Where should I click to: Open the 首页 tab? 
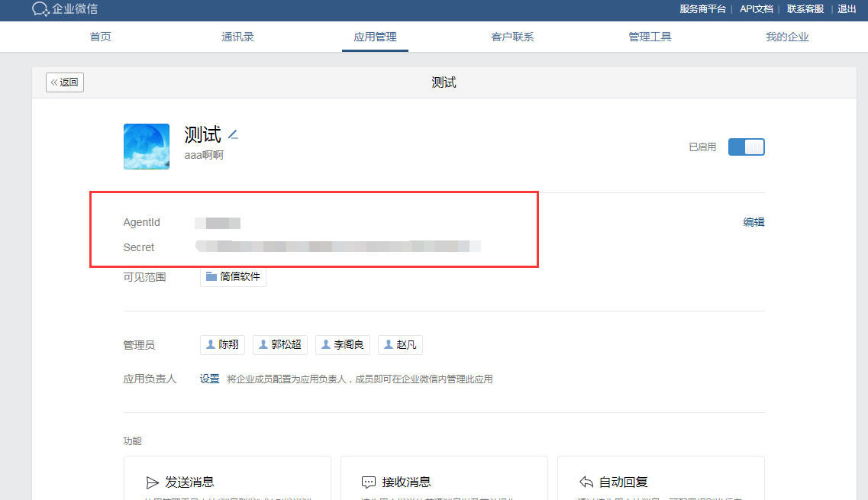pos(100,37)
